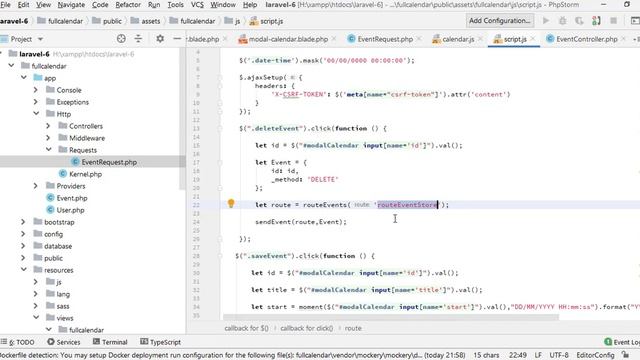Viewport: 640px width, 360px height.
Task: Open the Services tool window
Action: coord(63,342)
